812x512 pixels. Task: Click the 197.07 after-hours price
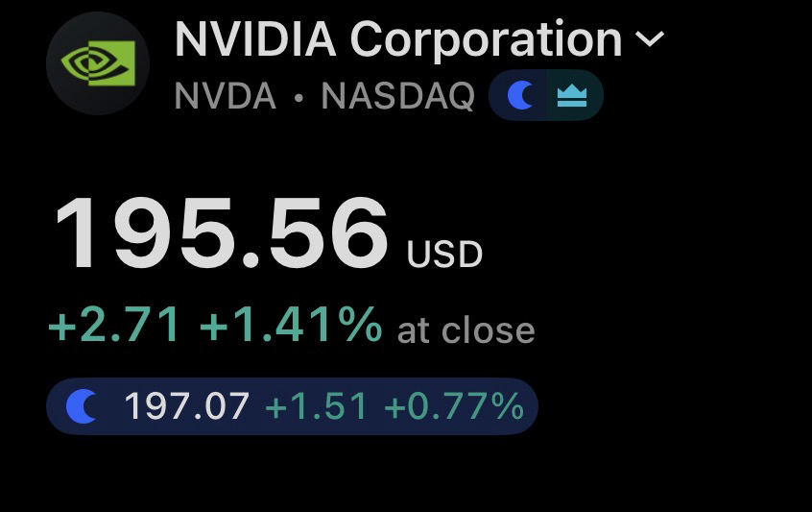pos(187,406)
